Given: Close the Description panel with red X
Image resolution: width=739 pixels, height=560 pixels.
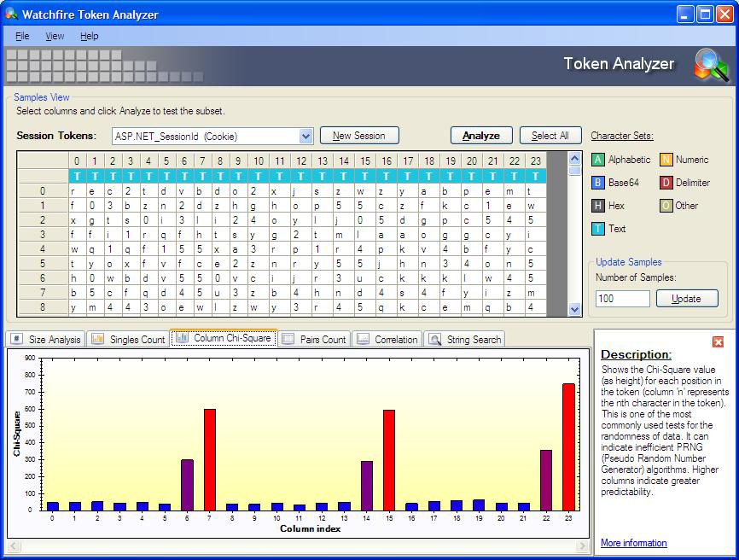Looking at the screenshot, I should tap(718, 341).
